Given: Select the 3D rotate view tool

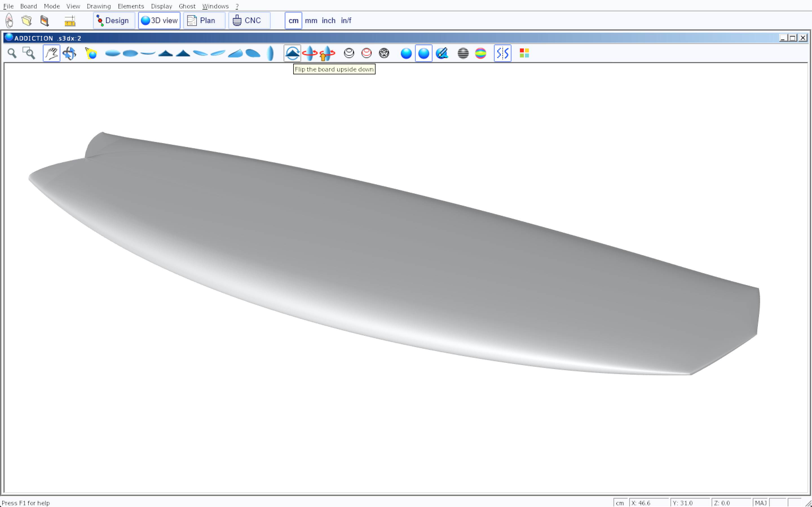Looking at the screenshot, I should pos(69,53).
